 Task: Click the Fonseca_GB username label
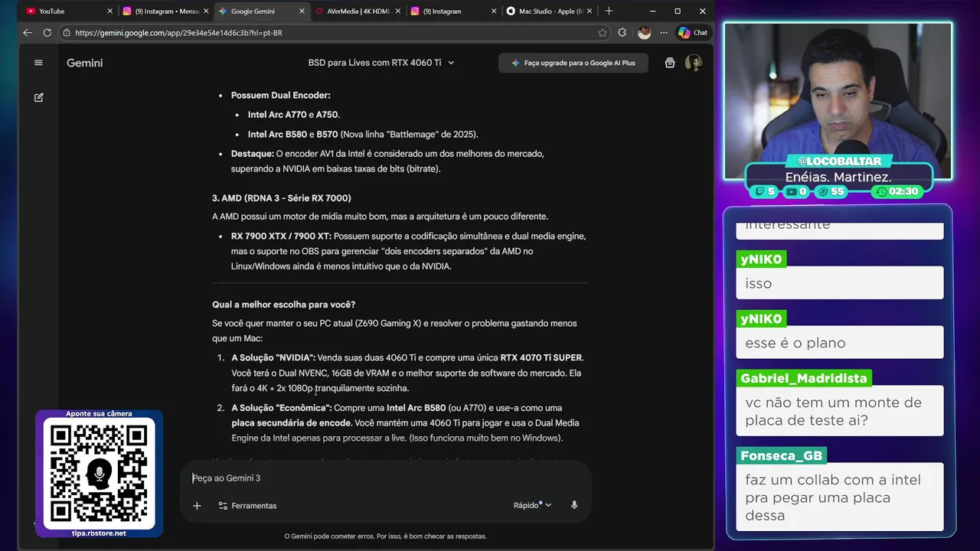tap(781, 455)
